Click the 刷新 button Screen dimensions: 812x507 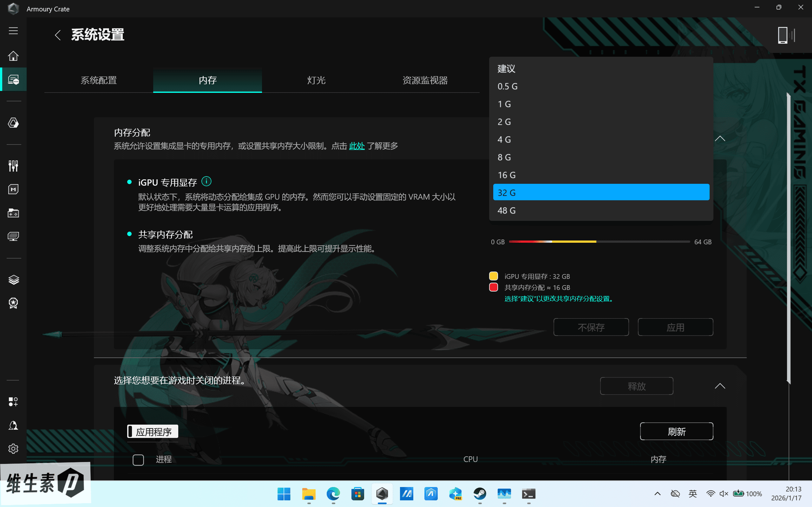pos(677,432)
